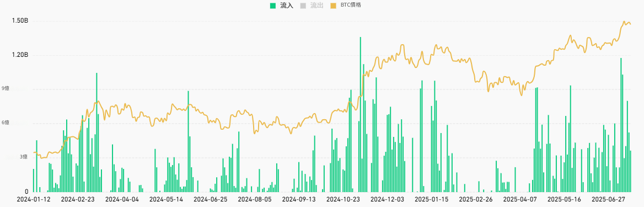Click the 2024-05-14 date label

166,199
